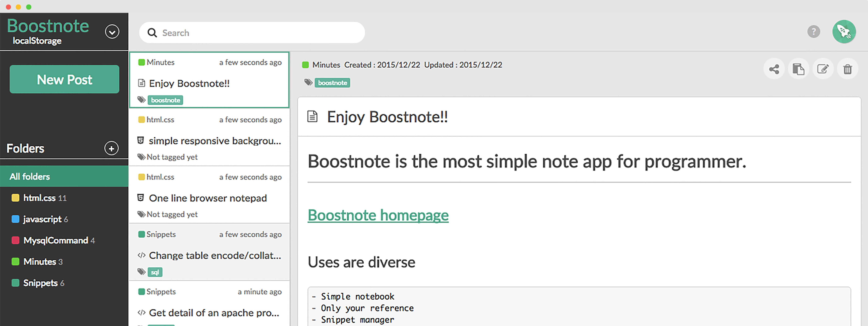Open the rocket user profile avatar
The height and width of the screenshot is (326, 868).
[844, 32]
